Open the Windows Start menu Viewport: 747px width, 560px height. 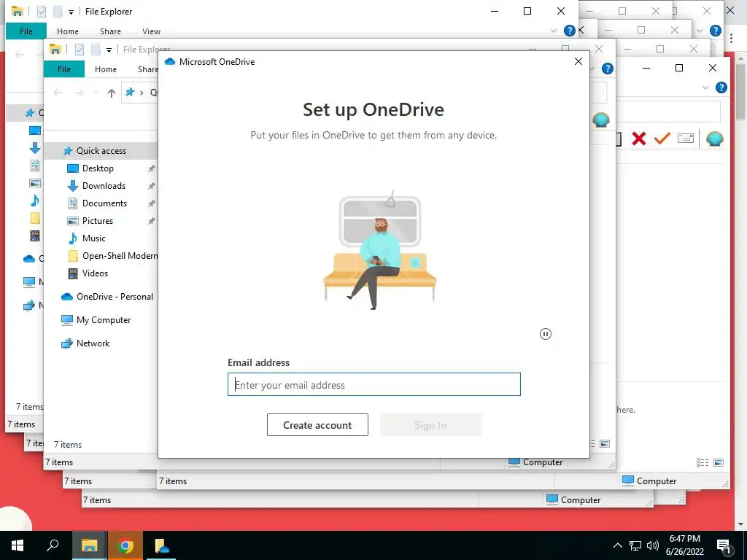point(18,545)
